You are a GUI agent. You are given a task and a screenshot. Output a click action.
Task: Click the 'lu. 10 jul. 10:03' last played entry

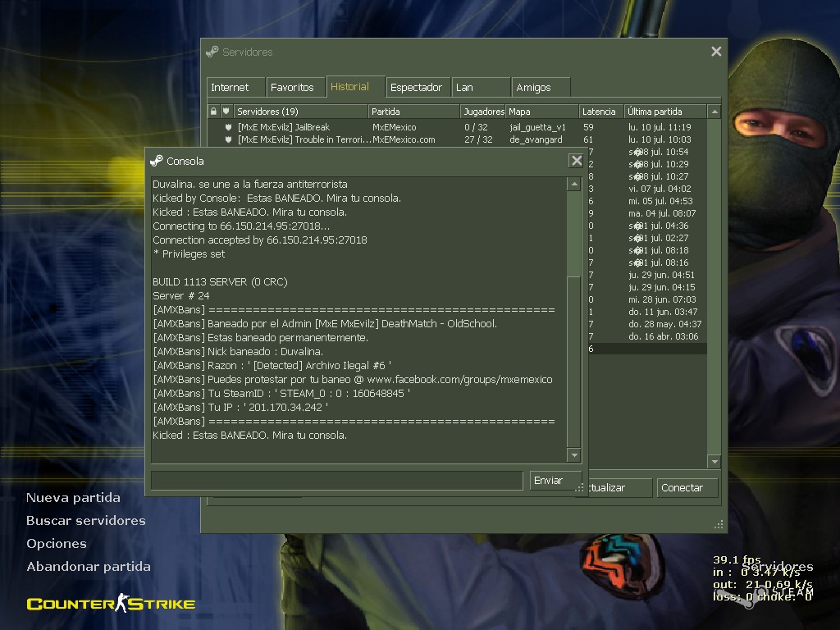click(x=660, y=139)
